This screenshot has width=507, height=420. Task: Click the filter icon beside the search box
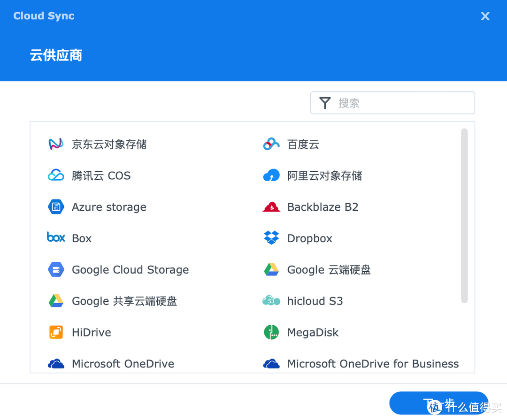[x=324, y=103]
